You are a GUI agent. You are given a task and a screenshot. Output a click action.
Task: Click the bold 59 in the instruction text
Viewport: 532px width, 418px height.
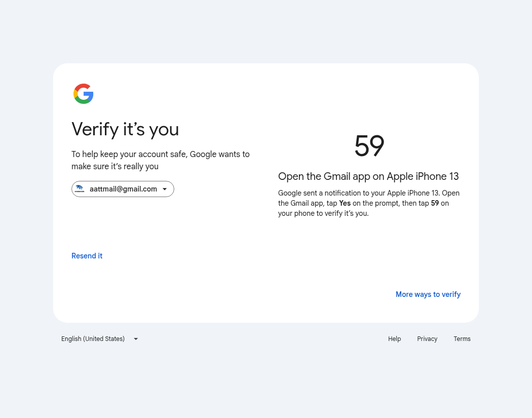(435, 203)
